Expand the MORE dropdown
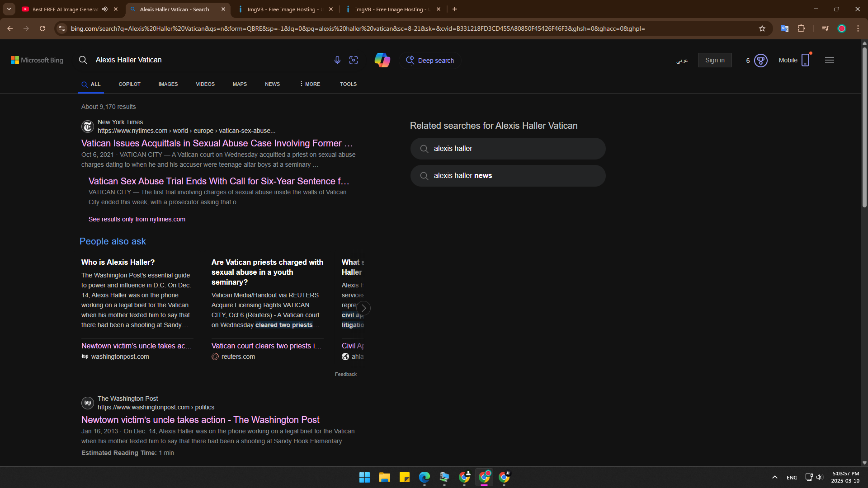The width and height of the screenshot is (868, 488). pos(310,84)
